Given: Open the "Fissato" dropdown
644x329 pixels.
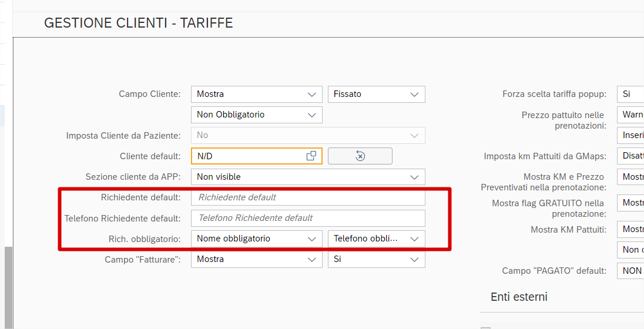Looking at the screenshot, I should [376, 94].
